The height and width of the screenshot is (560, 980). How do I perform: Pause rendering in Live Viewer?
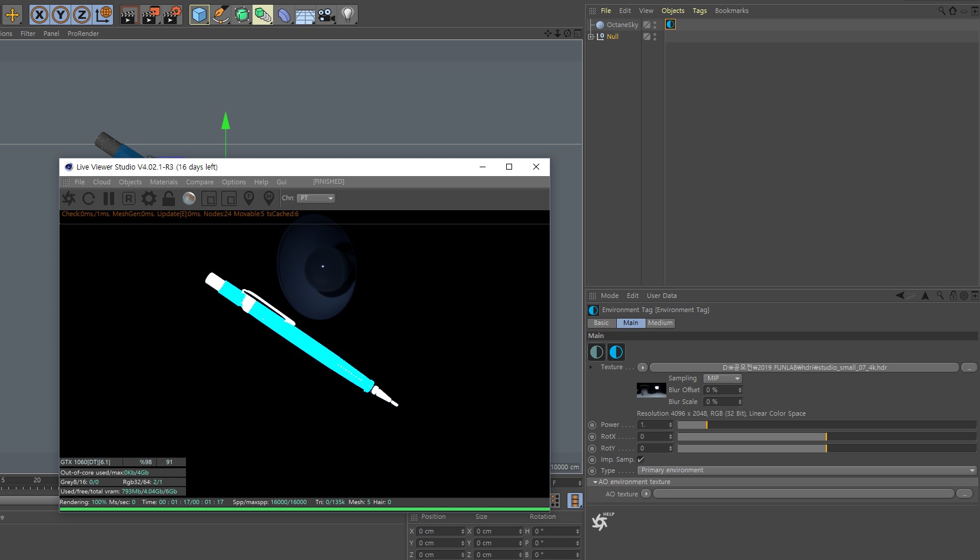click(x=109, y=198)
